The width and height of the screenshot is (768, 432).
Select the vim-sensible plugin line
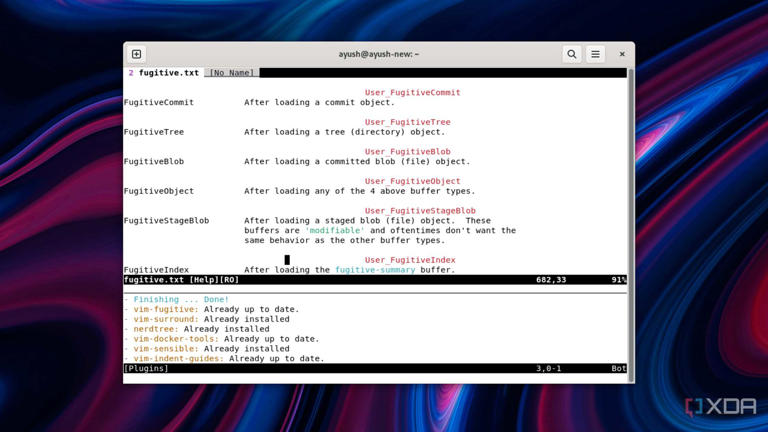point(206,348)
